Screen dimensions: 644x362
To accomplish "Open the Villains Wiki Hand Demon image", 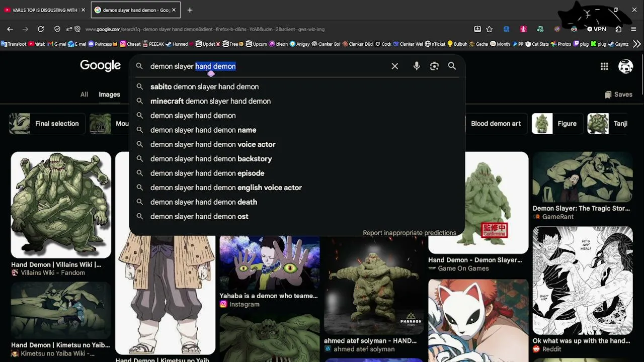I will pos(61,205).
